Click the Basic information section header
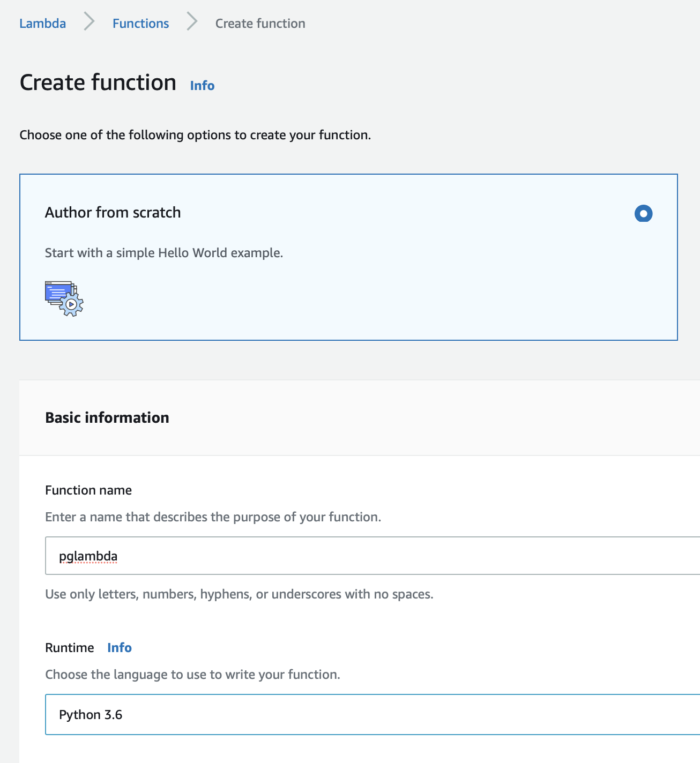Viewport: 700px width, 763px height. pyautogui.click(x=107, y=418)
